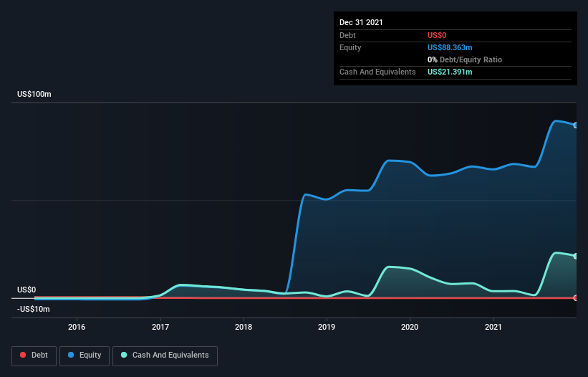Screen dimensions: 588x377
Task: Click the 0% Debt/Equity Ratio text
Action: coord(465,59)
